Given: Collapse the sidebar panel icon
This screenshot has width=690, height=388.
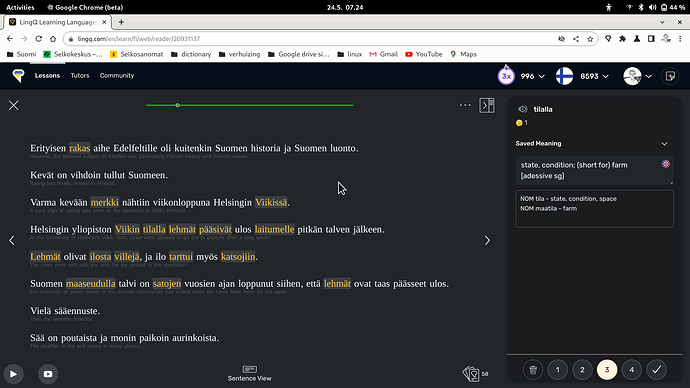Looking at the screenshot, I should coord(487,106).
